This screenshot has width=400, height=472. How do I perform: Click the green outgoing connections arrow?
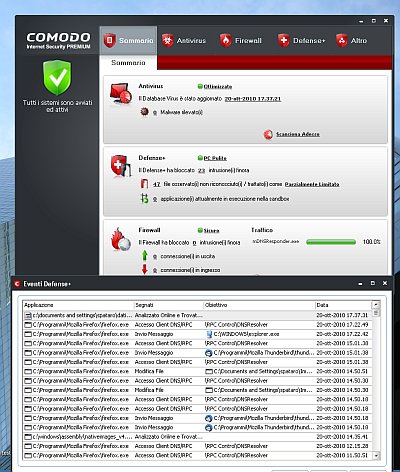(145, 256)
